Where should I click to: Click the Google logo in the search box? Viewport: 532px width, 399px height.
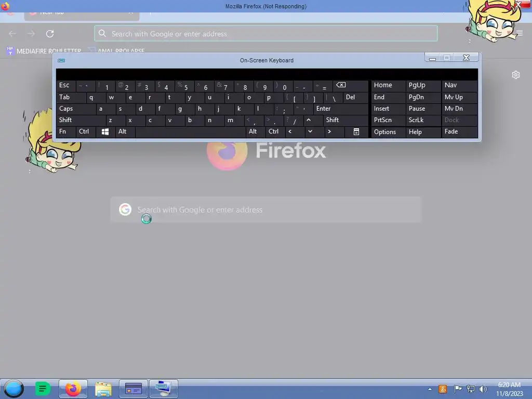point(125,209)
